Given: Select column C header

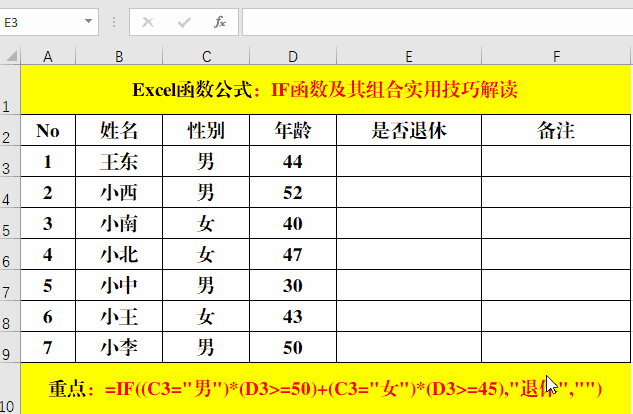Looking at the screenshot, I should pyautogui.click(x=206, y=56).
